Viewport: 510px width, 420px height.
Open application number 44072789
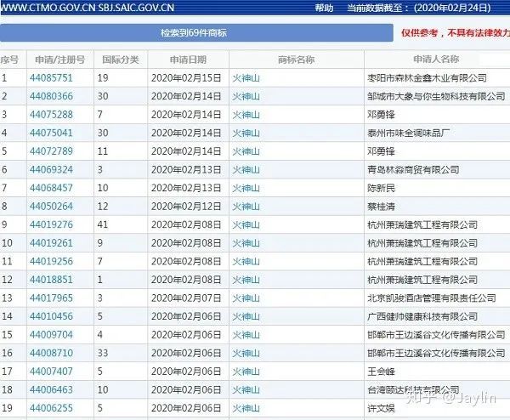coord(51,151)
